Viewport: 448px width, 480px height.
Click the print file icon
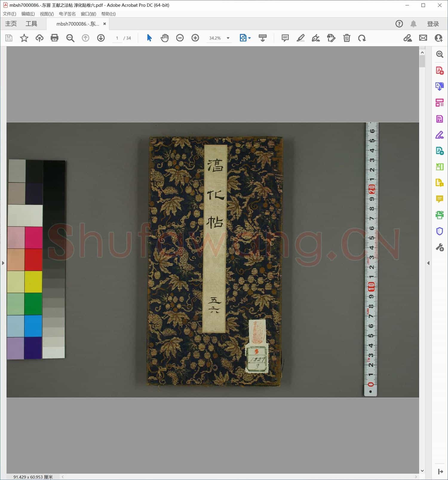point(54,38)
